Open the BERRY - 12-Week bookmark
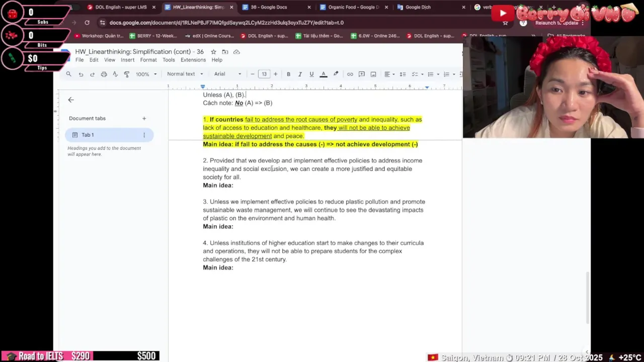 [x=153, y=36]
